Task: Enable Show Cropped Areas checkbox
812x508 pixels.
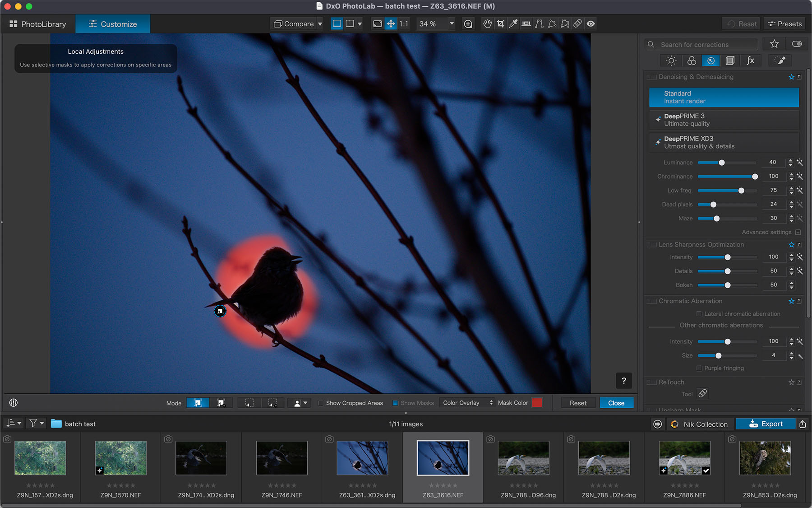Action: pos(321,403)
